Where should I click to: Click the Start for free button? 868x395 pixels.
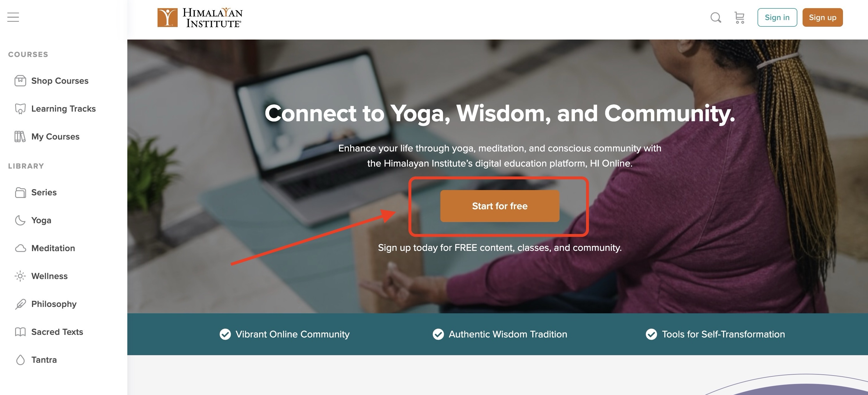click(500, 206)
